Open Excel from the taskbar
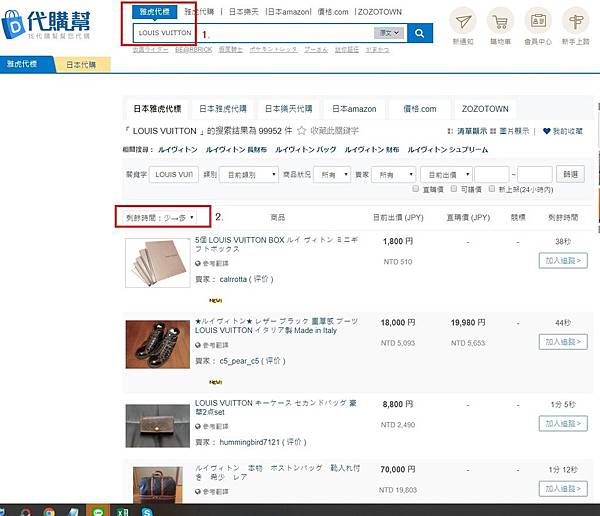This screenshot has width=600, height=516. (x=122, y=512)
